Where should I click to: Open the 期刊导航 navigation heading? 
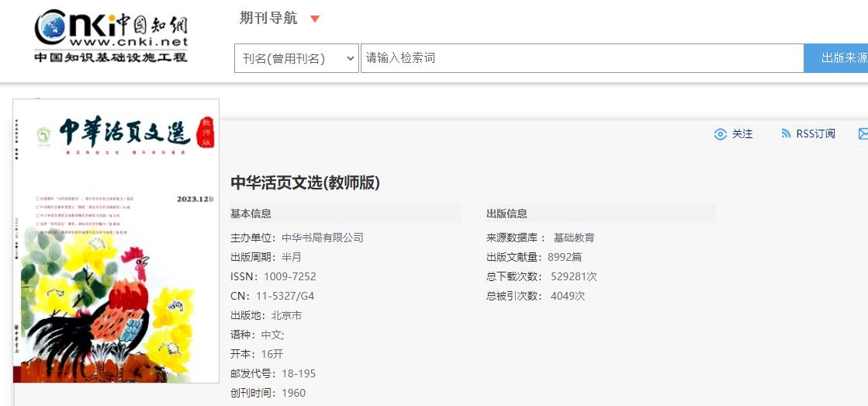268,19
